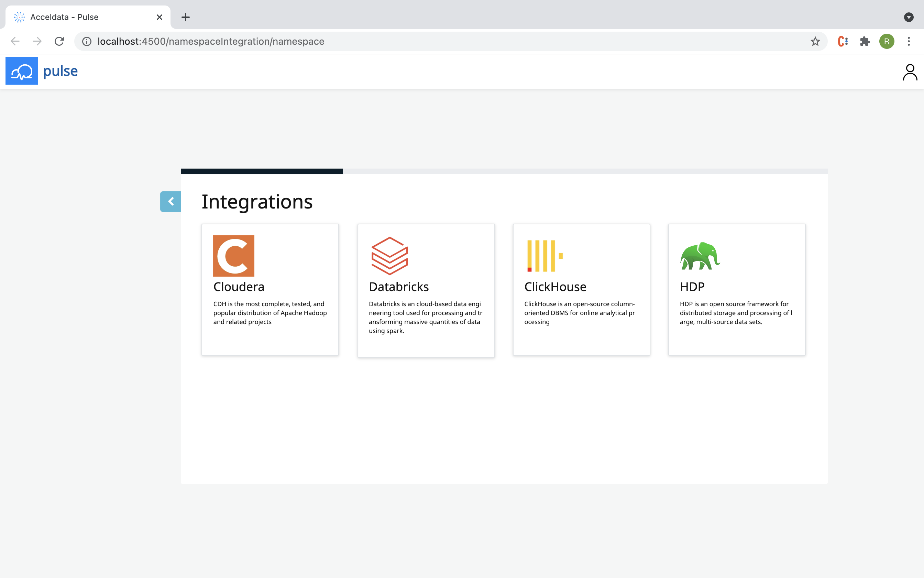
Task: Click the Cloudera logo icon
Action: coord(234,256)
